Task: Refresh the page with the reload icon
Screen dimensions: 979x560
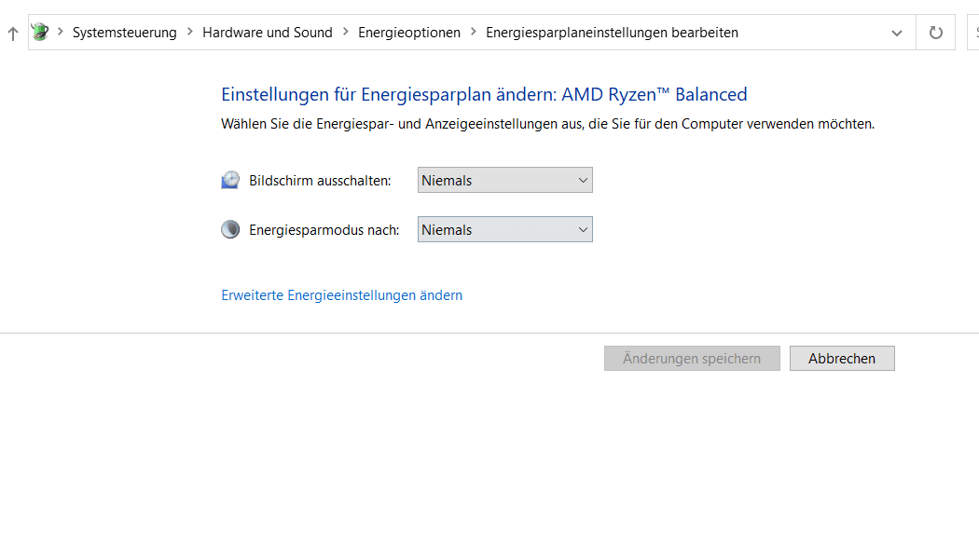Action: coord(935,33)
